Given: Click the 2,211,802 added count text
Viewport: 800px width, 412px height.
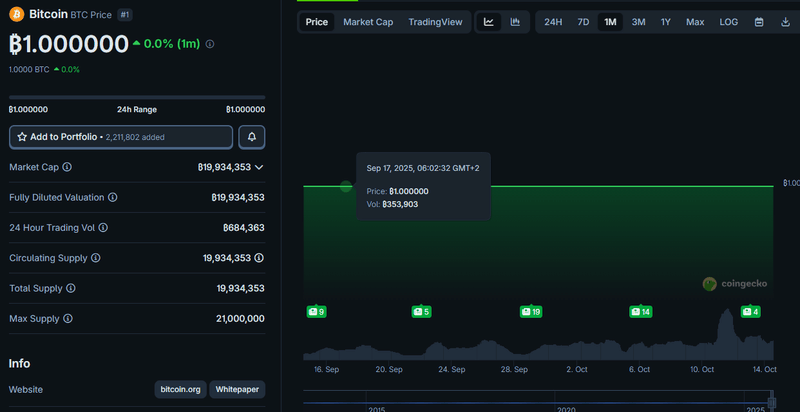Looking at the screenshot, I should [135, 137].
